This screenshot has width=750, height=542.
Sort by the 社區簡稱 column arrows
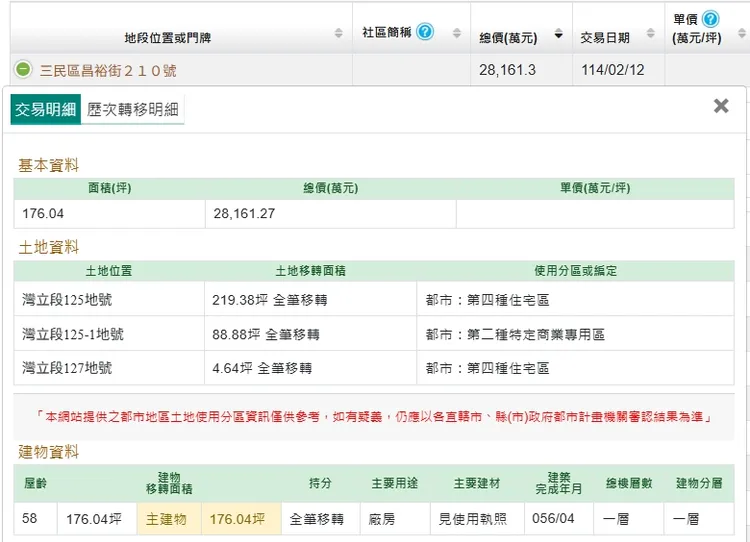[x=457, y=33]
